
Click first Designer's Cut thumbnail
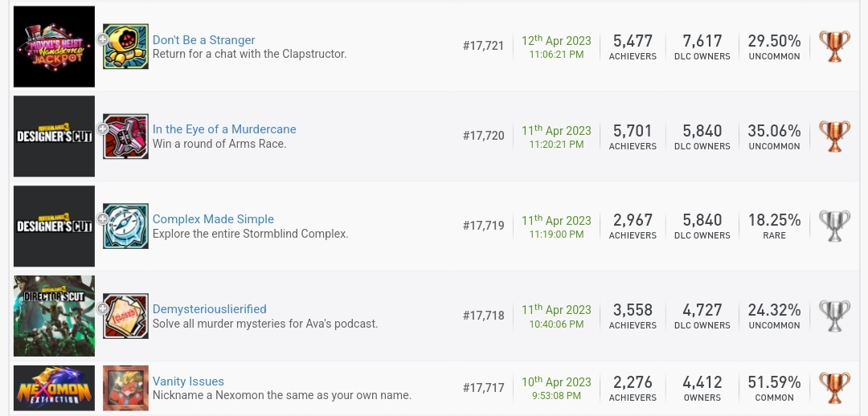tap(55, 137)
